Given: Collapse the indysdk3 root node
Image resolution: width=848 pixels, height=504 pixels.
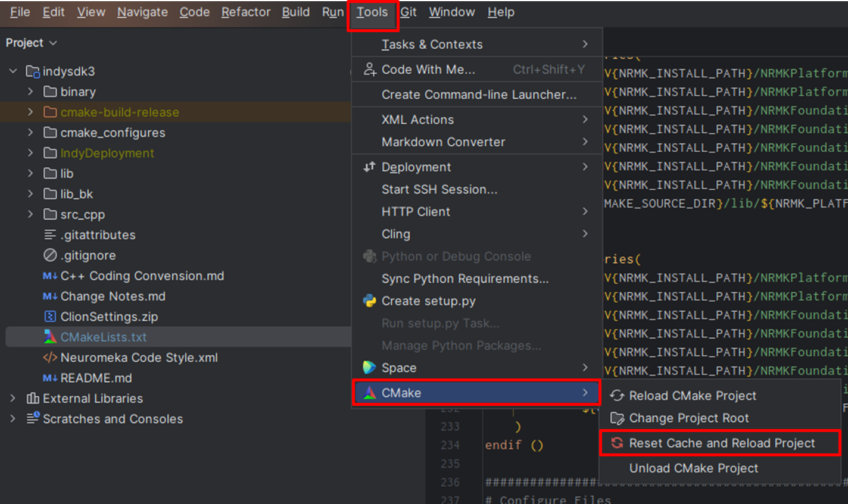Looking at the screenshot, I should click(x=13, y=71).
